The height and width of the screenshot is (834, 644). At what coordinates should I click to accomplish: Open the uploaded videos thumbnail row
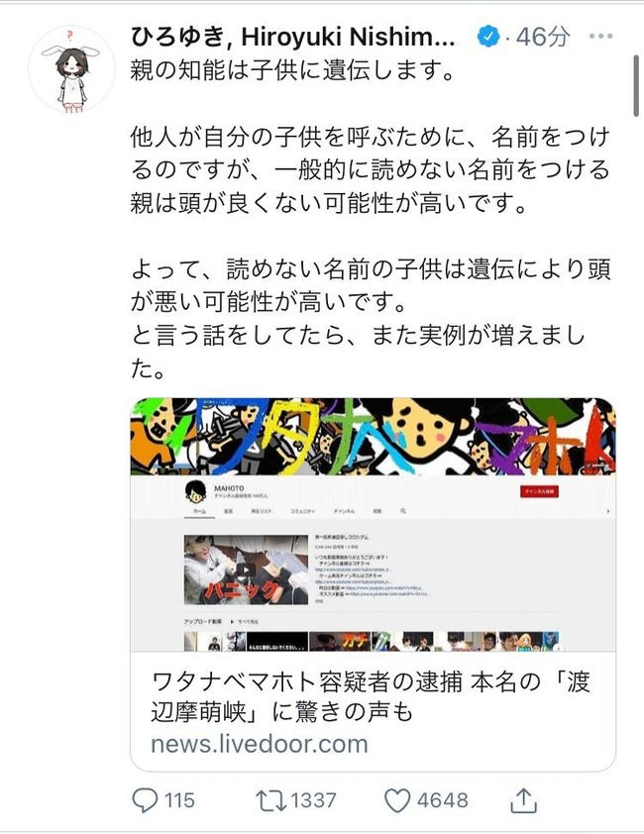372,641
